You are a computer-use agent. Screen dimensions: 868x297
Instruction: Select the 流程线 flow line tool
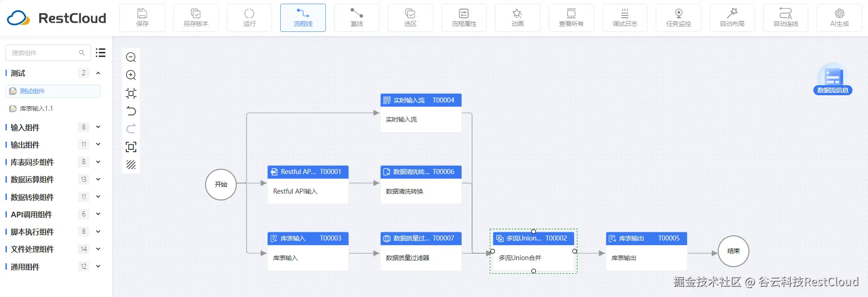(303, 18)
